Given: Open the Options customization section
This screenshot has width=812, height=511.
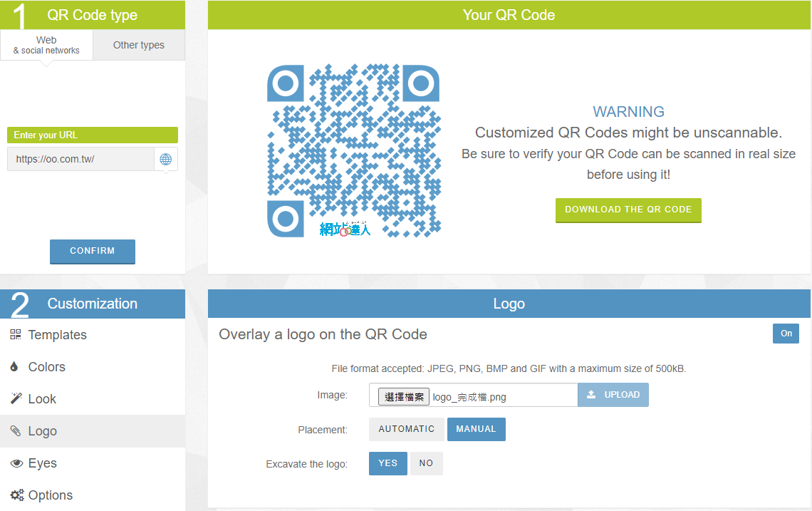Looking at the screenshot, I should point(93,495).
